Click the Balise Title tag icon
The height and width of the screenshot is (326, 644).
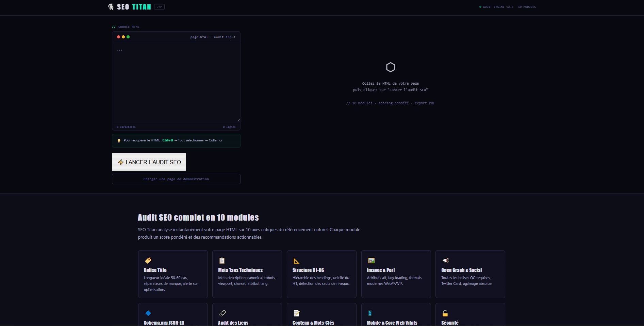point(148,261)
